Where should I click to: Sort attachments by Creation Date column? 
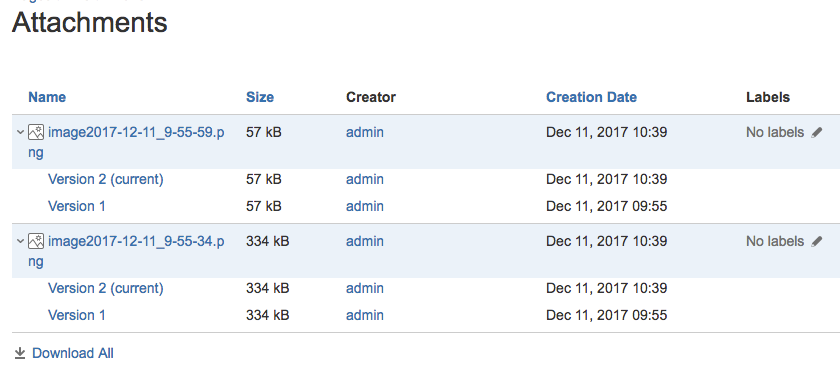pyautogui.click(x=591, y=97)
